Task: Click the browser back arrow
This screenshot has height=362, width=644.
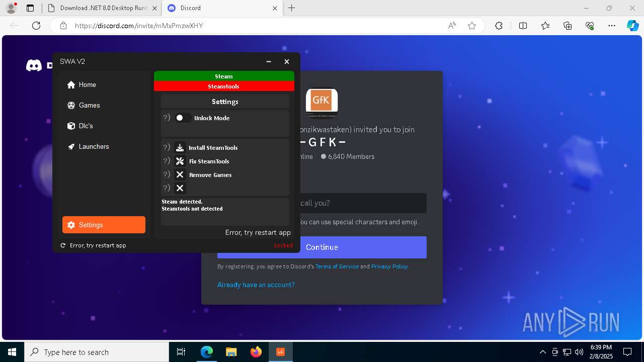Action: [x=14, y=26]
